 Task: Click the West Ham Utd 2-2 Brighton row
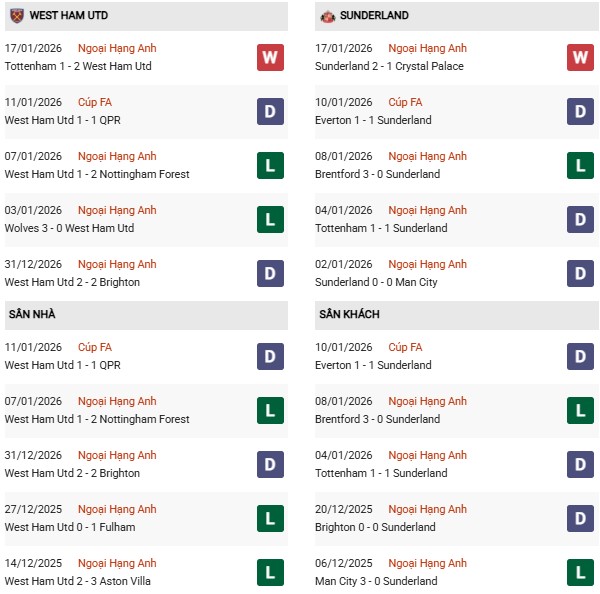pyautogui.click(x=72, y=282)
